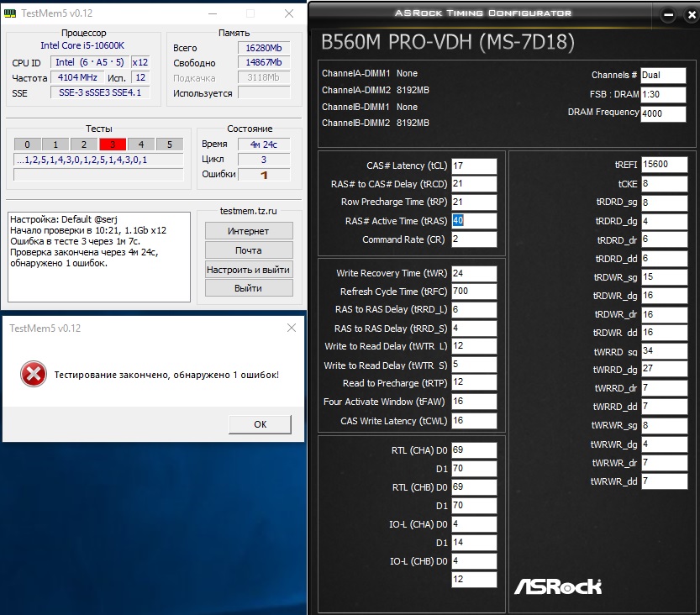The image size is (700, 615).
Task: Click OK in the TestMem5 error dialog
Action: (261, 424)
